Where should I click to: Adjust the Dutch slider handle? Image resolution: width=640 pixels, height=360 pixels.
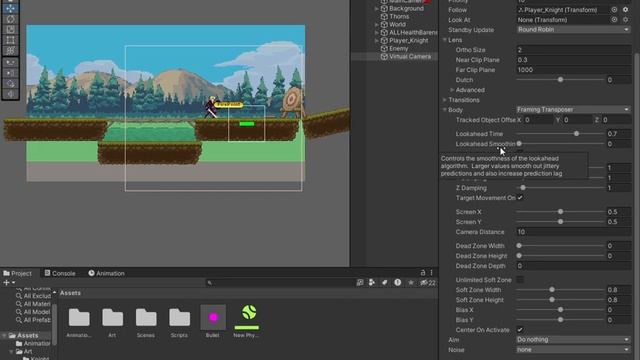pyautogui.click(x=560, y=80)
